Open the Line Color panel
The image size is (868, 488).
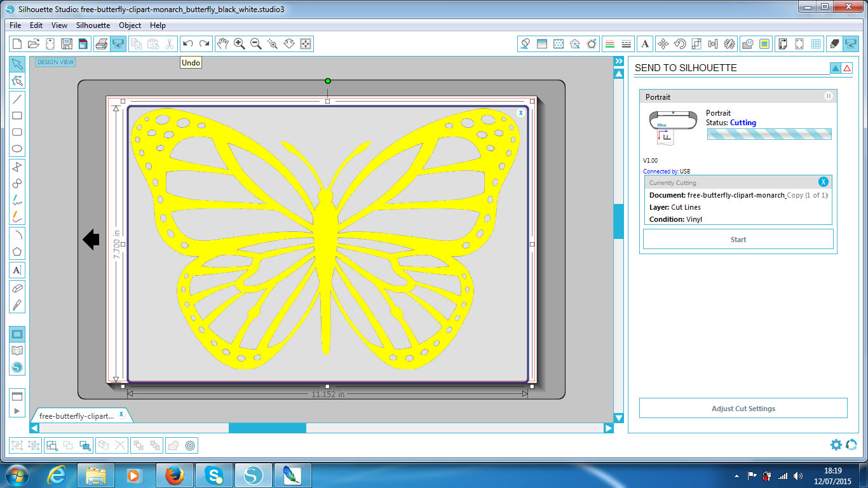pyautogui.click(x=609, y=44)
